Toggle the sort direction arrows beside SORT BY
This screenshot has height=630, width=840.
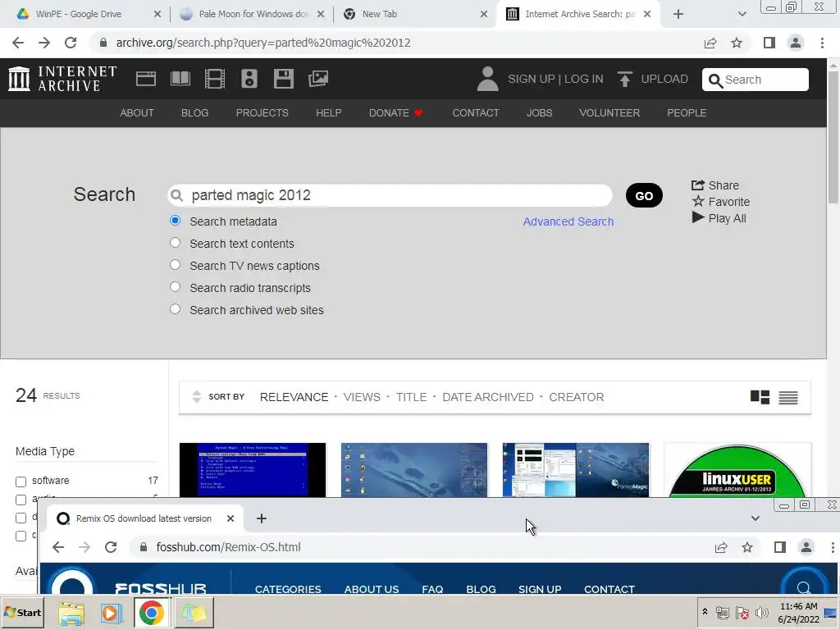197,397
